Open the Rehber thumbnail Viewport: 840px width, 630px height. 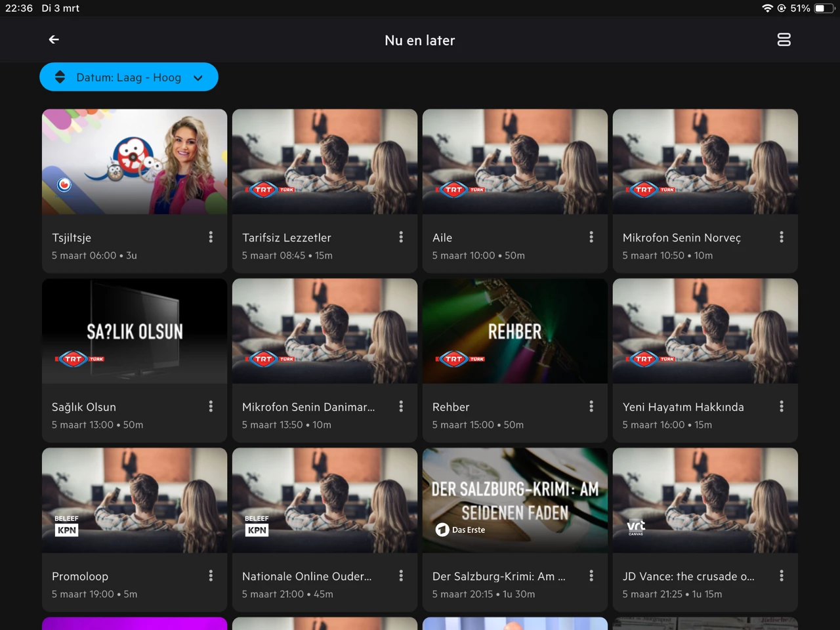click(515, 331)
